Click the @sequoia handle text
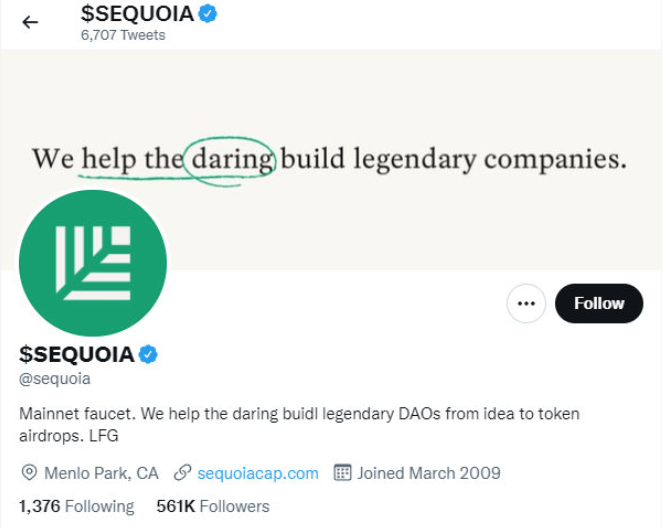 tap(54, 379)
